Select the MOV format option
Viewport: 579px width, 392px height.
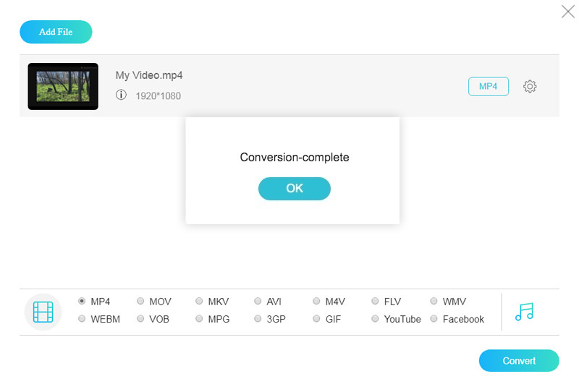pos(141,302)
